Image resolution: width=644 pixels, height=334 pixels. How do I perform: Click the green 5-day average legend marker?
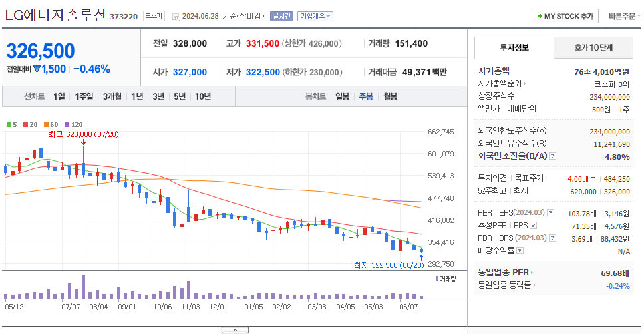pyautogui.click(x=9, y=125)
